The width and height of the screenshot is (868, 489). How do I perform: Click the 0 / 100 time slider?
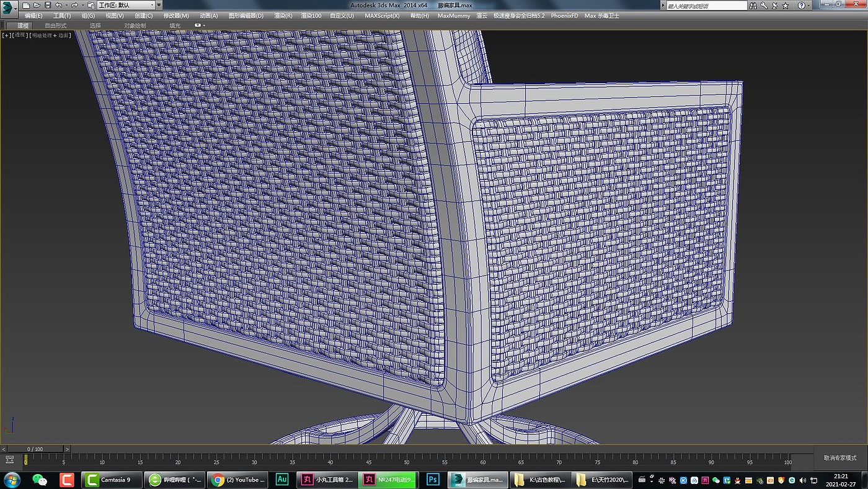click(x=35, y=449)
